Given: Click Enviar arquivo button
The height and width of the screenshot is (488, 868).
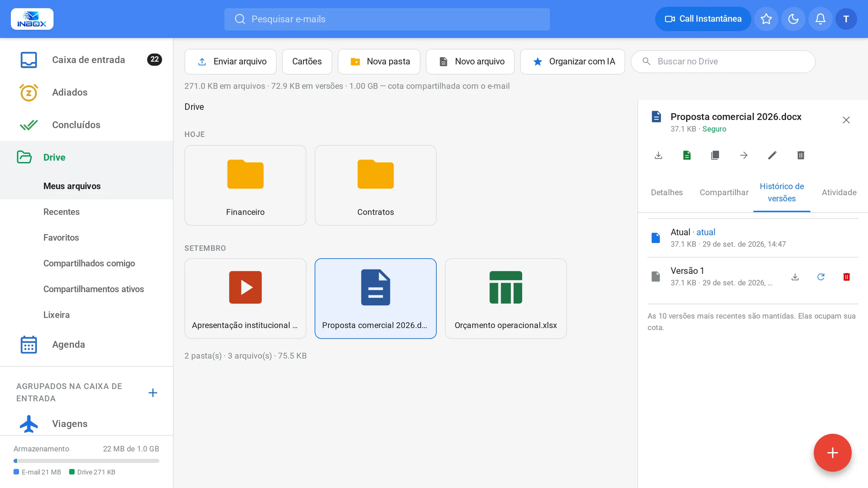Looking at the screenshot, I should 230,61.
